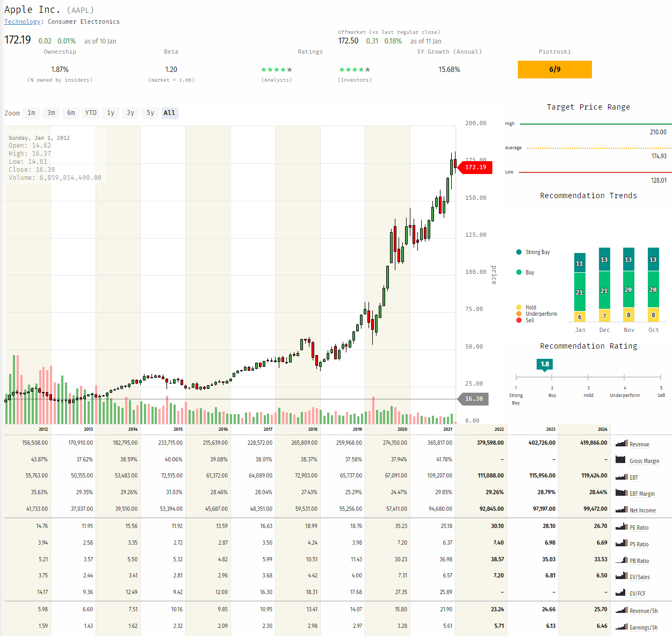Click the investors star rating

point(355,69)
